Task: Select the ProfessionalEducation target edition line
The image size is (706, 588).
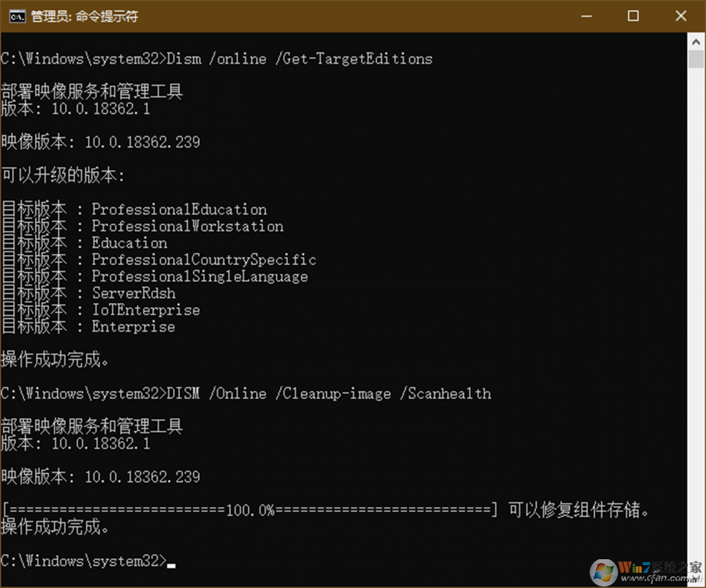Action: (178, 209)
